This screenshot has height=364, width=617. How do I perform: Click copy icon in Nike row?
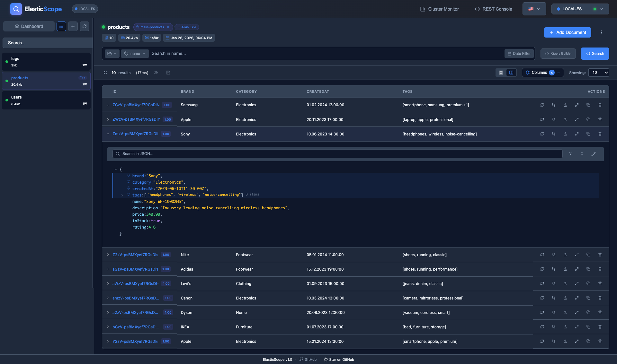coord(588,255)
